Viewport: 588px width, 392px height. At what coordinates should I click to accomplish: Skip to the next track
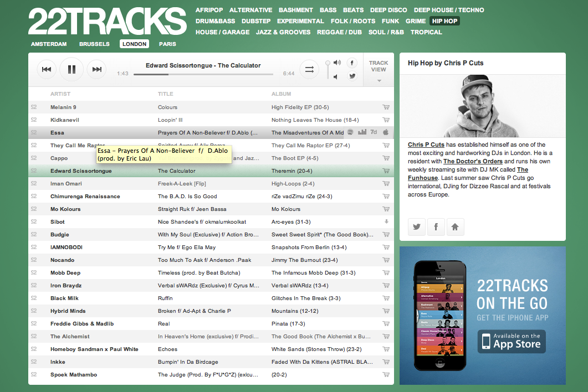(96, 69)
